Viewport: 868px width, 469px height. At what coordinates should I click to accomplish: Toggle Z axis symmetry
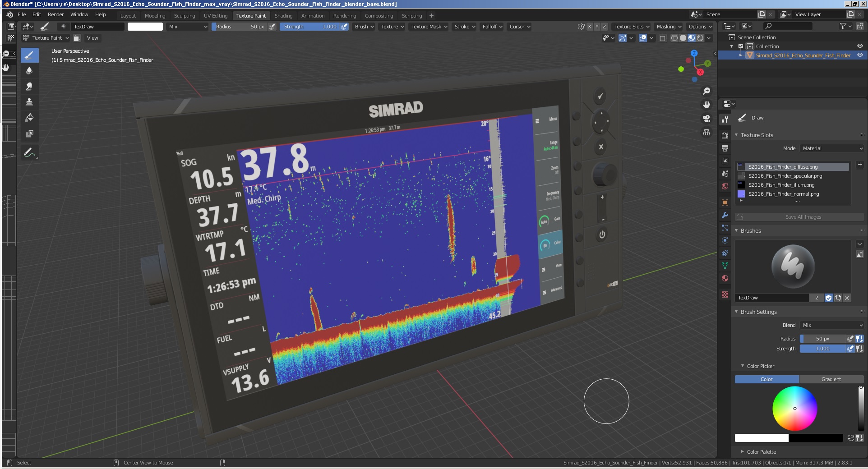605,27
